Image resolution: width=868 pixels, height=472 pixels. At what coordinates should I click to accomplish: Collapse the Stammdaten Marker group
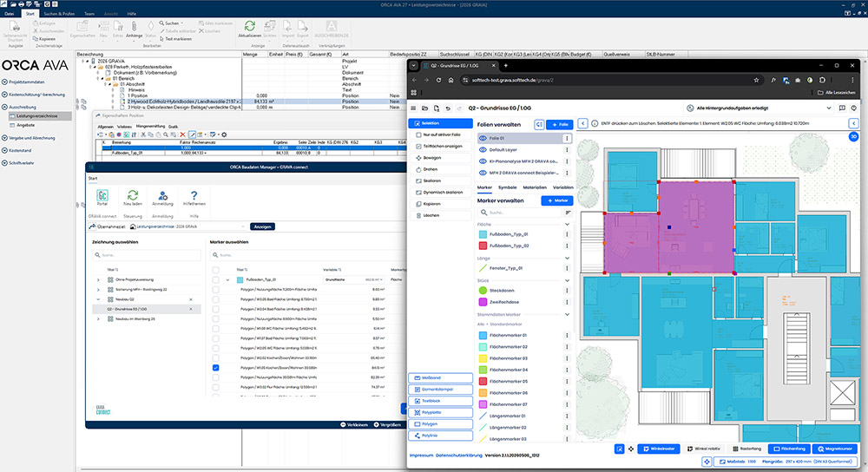coord(567,315)
